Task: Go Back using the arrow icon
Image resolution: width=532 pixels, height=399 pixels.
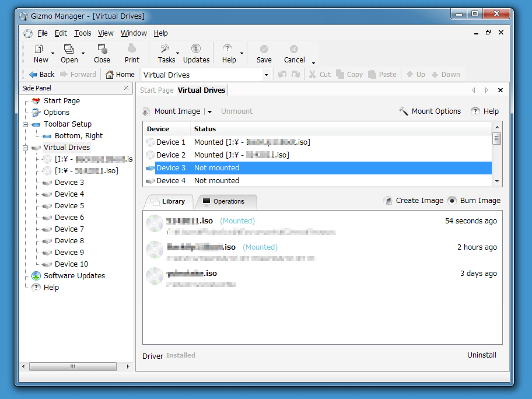Action: [x=33, y=75]
